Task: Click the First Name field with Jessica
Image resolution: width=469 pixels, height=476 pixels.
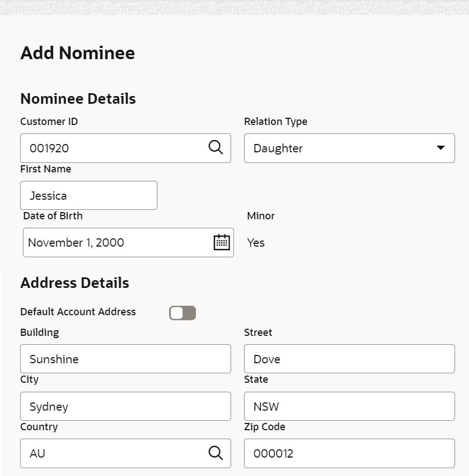Action: [x=88, y=195]
